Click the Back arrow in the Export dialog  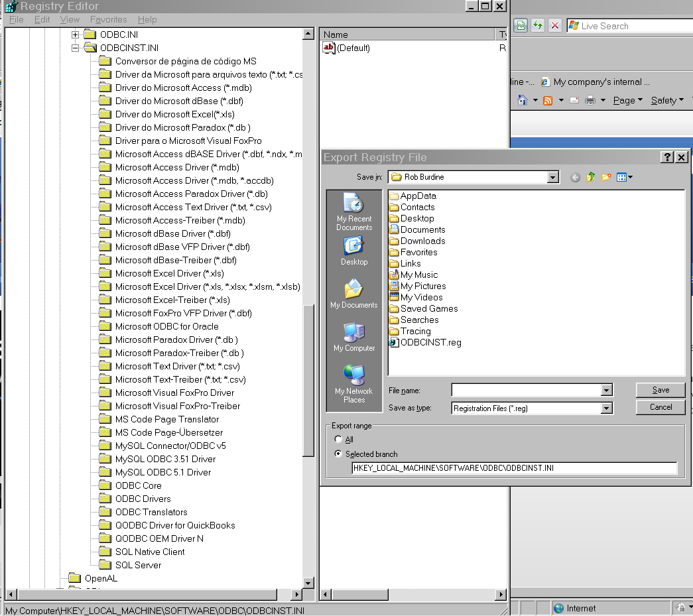(576, 177)
